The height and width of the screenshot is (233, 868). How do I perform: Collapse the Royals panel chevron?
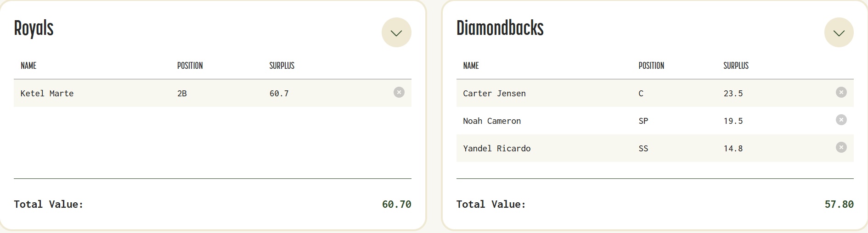click(x=396, y=33)
